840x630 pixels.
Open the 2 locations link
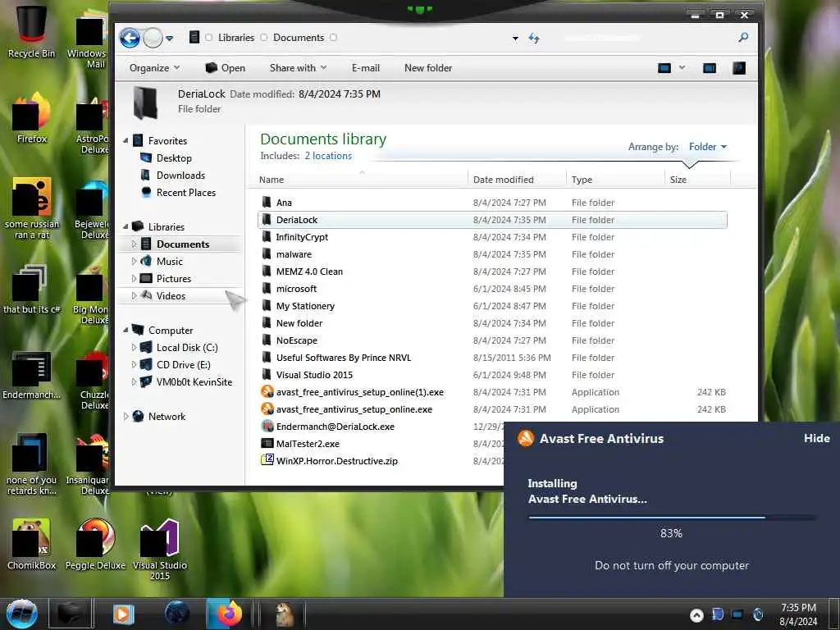tap(328, 156)
